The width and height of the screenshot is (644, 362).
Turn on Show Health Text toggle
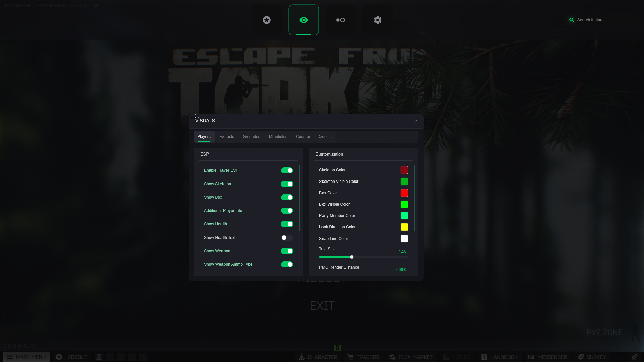287,238
